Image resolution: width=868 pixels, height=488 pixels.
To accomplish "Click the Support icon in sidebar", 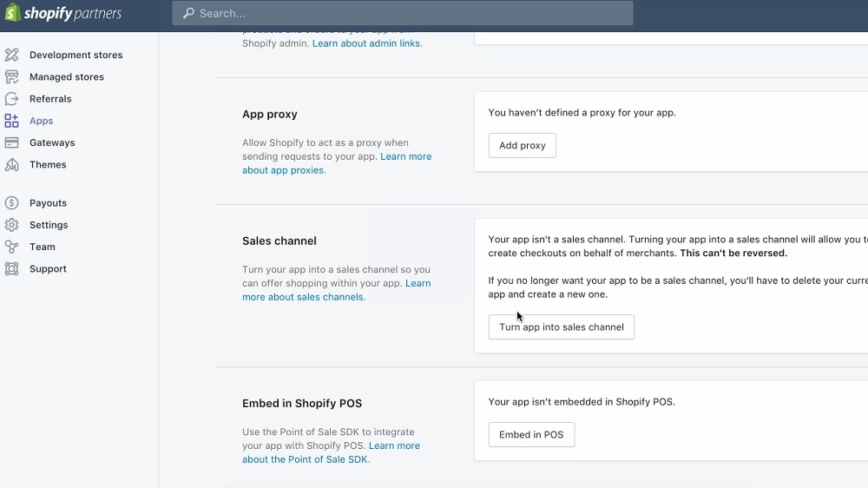I will [x=11, y=268].
